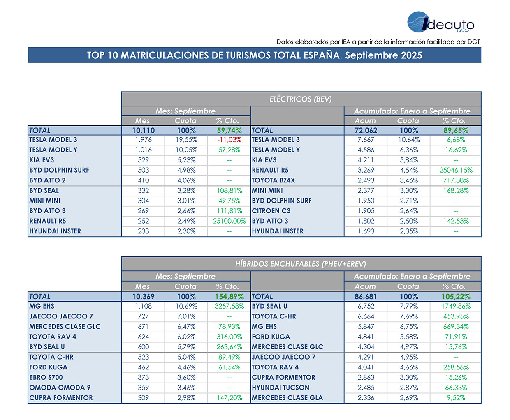The image size is (510, 420).
Task: Click MG EHS monthly value 1.108
Action: 144,306
